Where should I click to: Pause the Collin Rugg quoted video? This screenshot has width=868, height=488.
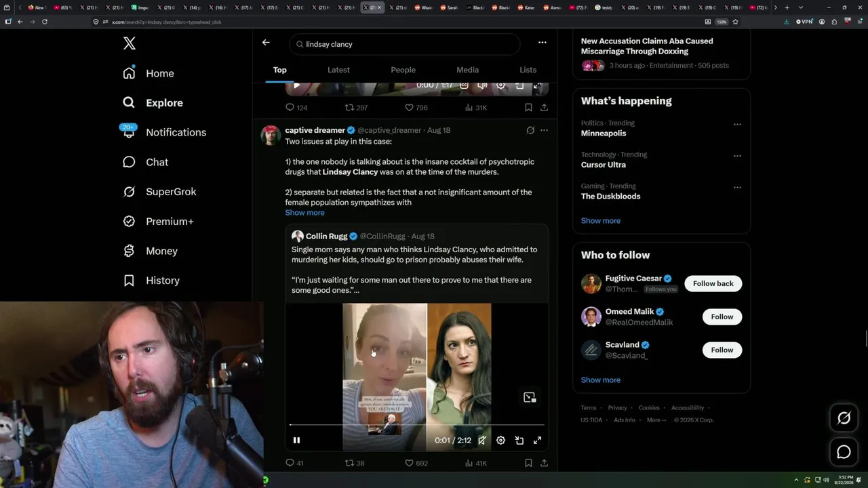pos(296,441)
